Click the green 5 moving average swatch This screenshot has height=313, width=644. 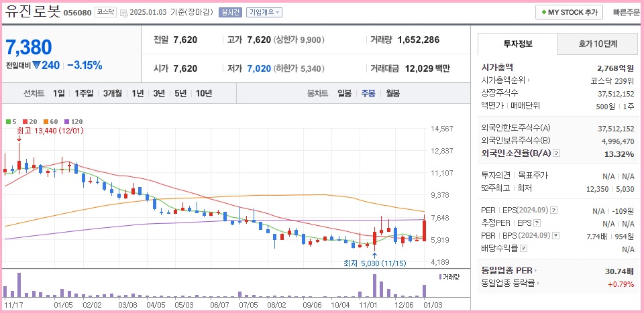pos(8,122)
